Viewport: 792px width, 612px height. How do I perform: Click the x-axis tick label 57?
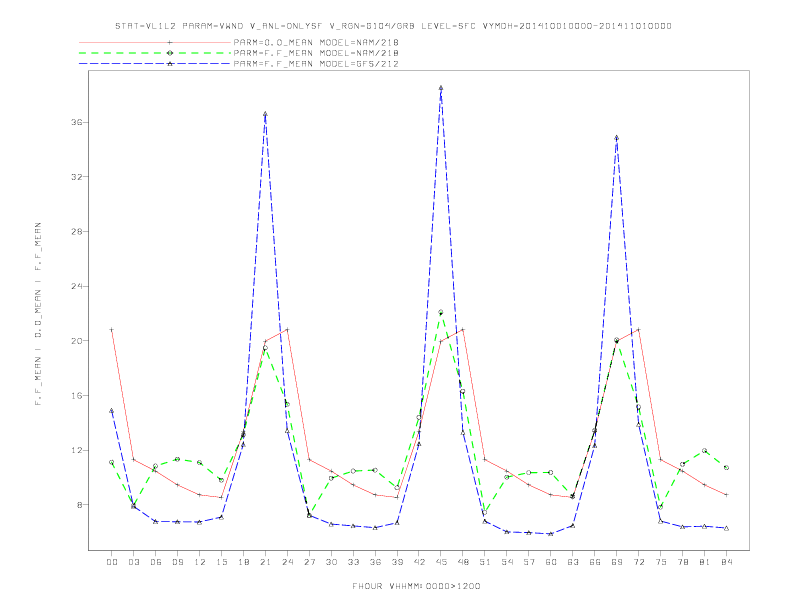pyautogui.click(x=529, y=562)
